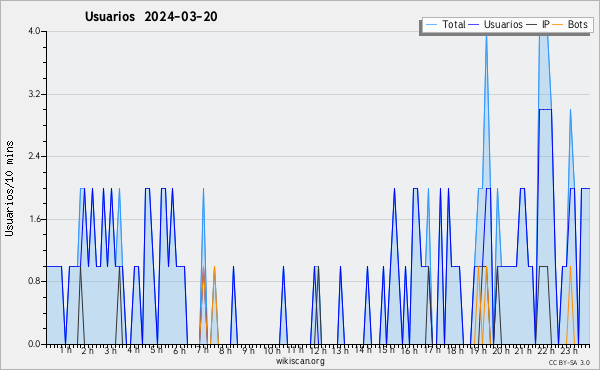600x370 pixels.
Task: Click the '1 h' x-axis label
Action: pyautogui.click(x=65, y=350)
